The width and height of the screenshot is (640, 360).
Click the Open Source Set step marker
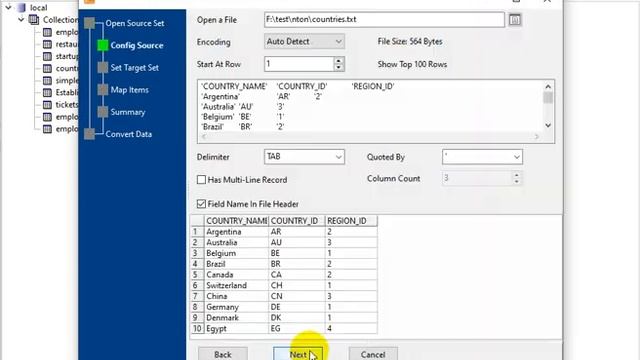pos(89,23)
